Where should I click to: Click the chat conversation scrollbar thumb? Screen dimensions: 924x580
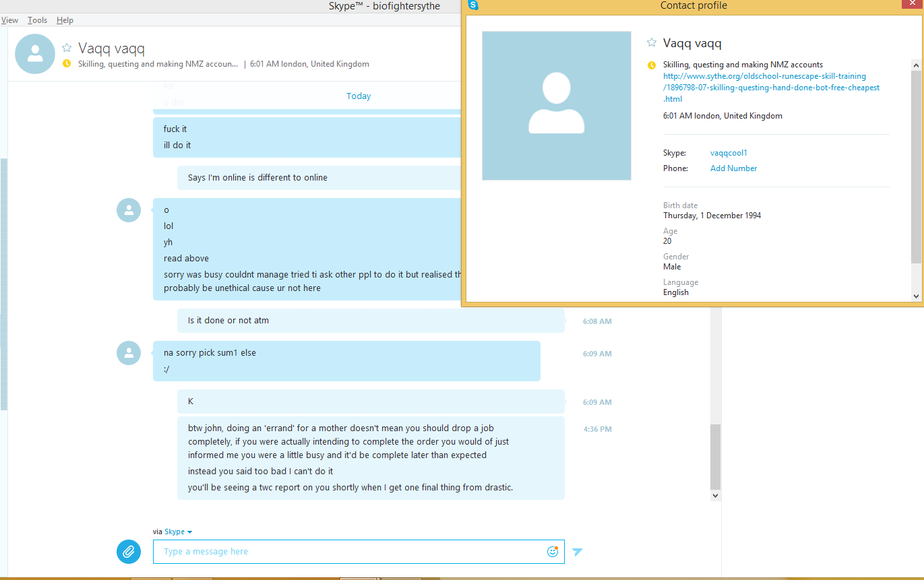pyautogui.click(x=715, y=456)
